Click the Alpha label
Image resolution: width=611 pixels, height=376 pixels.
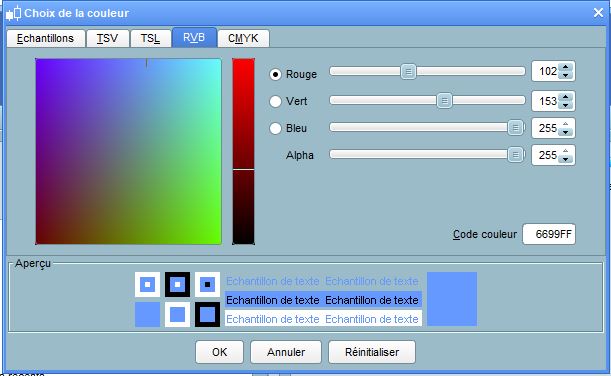coord(300,155)
